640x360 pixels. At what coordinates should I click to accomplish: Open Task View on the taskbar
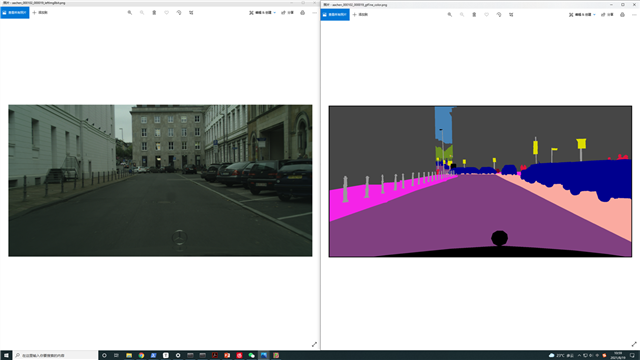116,356
